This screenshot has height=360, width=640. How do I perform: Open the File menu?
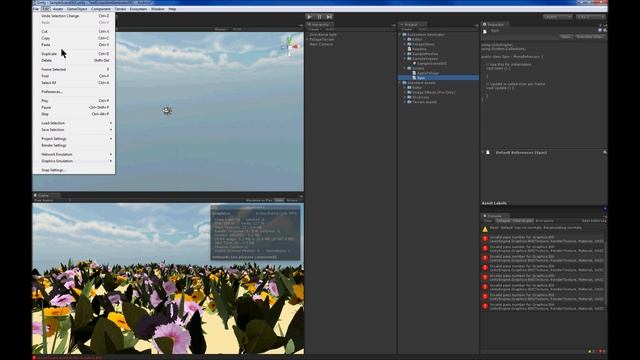point(36,9)
